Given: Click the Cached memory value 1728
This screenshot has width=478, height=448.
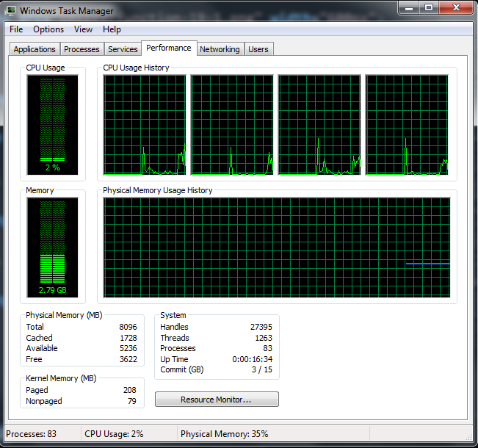Looking at the screenshot, I should (x=128, y=338).
